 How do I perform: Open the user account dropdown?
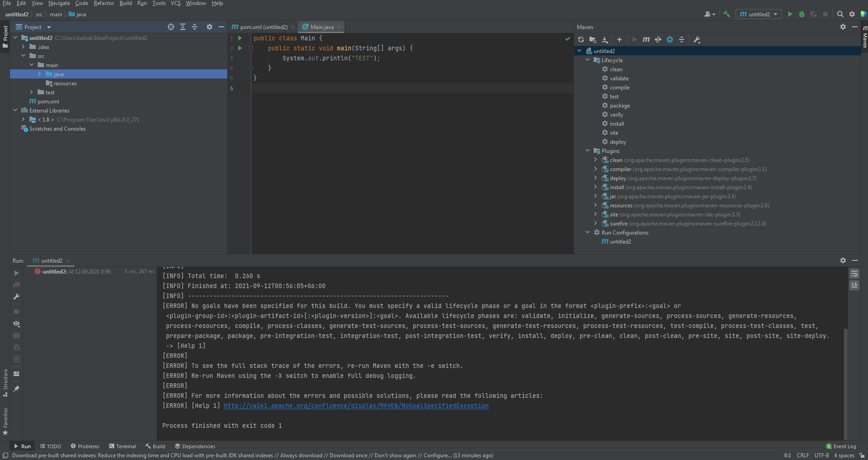click(710, 14)
